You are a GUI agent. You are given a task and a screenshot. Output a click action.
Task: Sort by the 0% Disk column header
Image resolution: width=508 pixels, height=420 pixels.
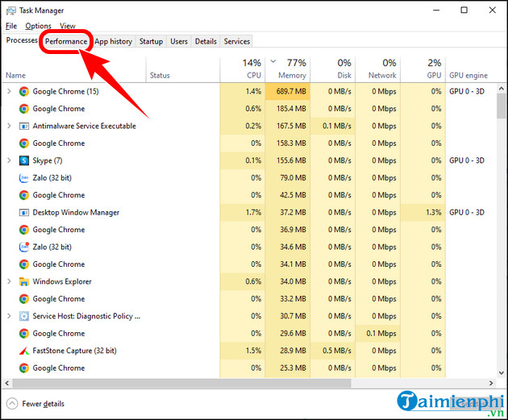[x=333, y=69]
